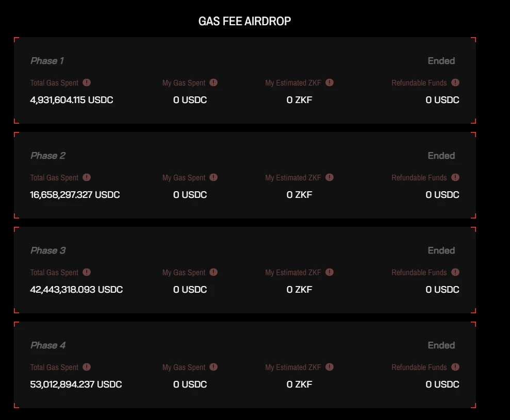
Task: Click info icon beside Phase 4 Total Gas Spent
Action: click(87, 367)
